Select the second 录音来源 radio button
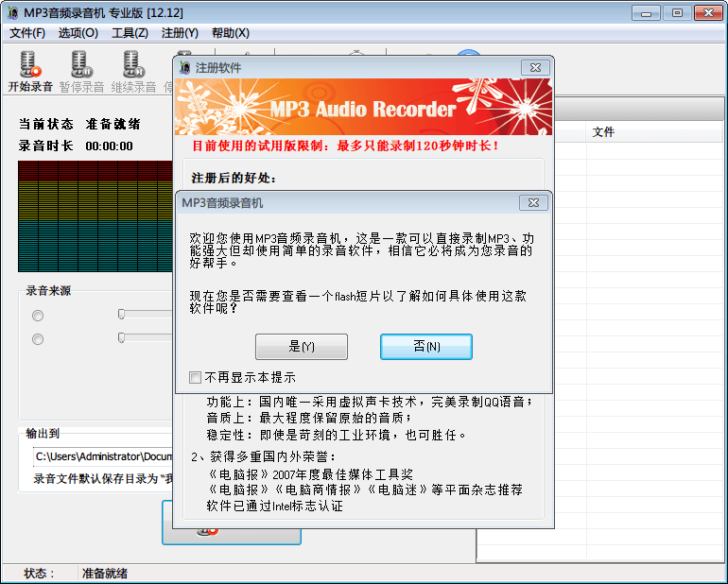This screenshot has width=728, height=584. (38, 339)
